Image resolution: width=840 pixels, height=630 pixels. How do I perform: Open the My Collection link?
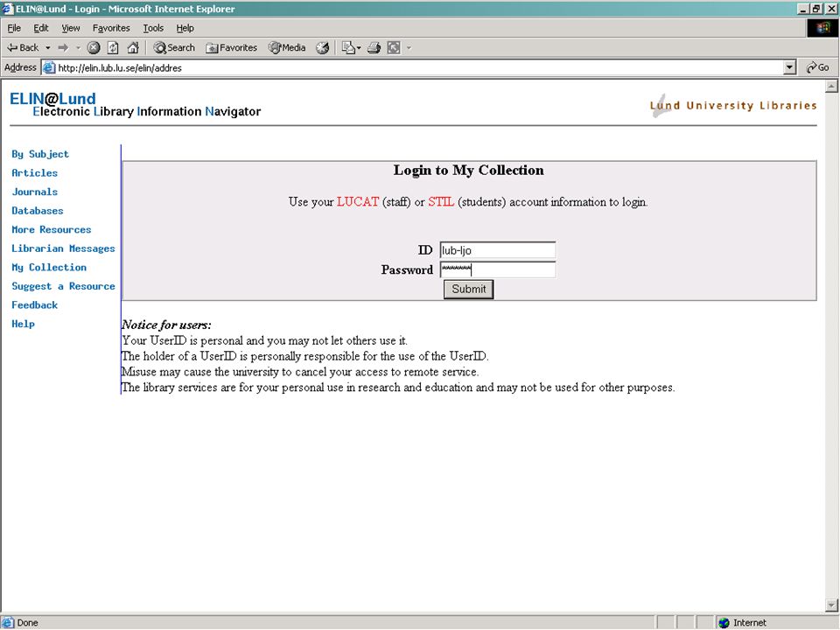tap(49, 268)
